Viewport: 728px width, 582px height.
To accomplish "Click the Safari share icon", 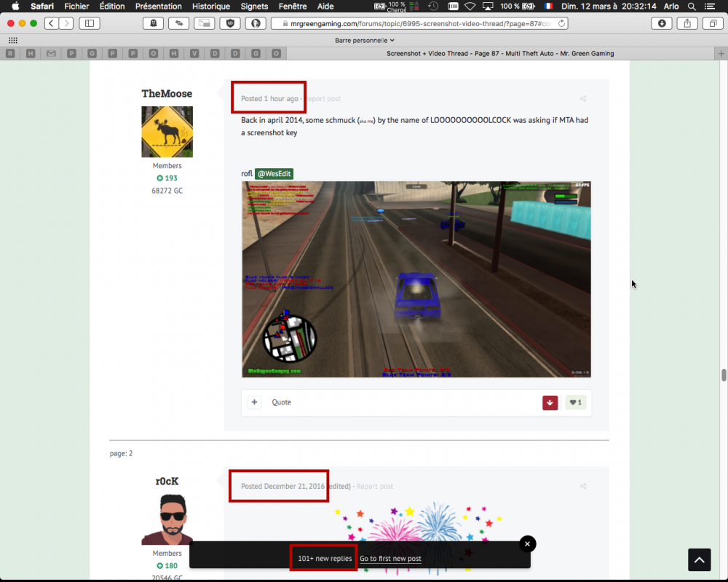I will coord(687,23).
